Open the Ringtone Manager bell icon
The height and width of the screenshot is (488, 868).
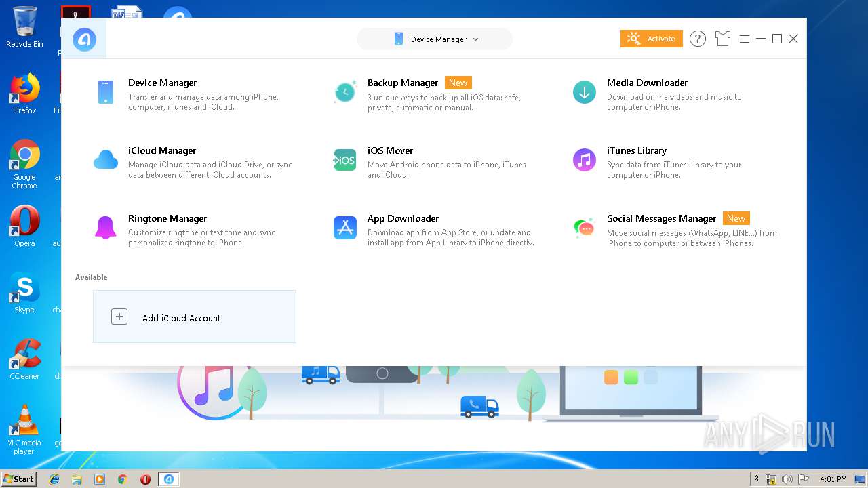coord(106,228)
